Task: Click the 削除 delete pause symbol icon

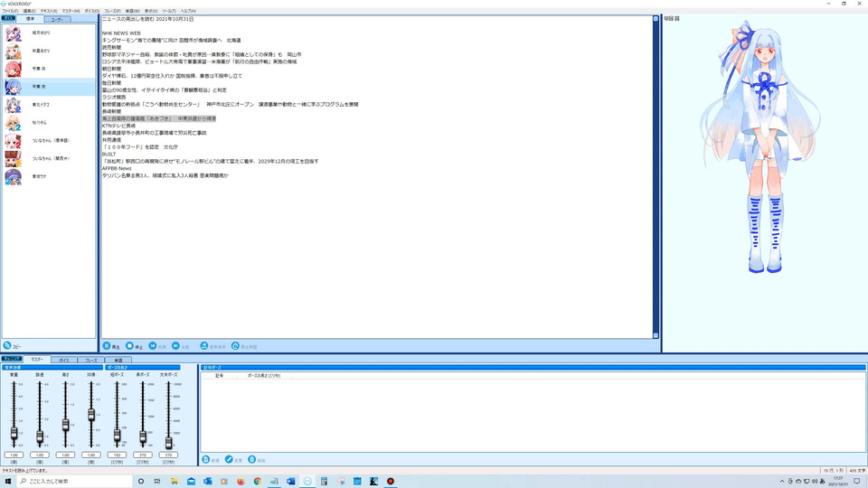Action: pos(252,459)
